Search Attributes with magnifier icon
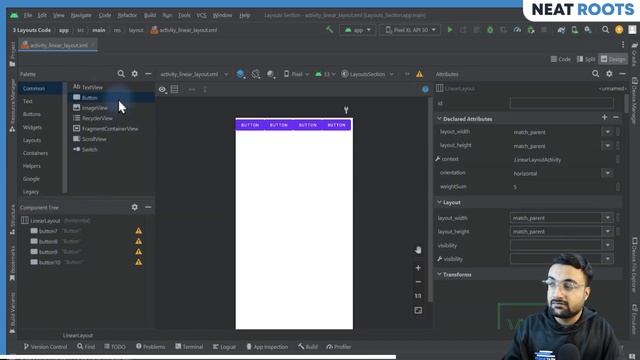Viewport: 640px width, 360px height. pyautogui.click(x=596, y=74)
